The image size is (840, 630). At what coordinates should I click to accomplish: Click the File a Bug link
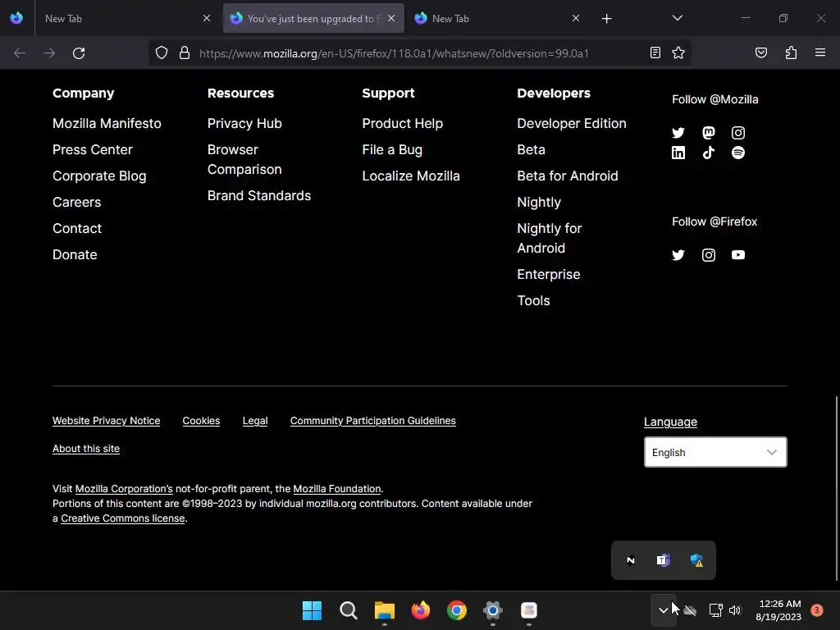[392, 149]
